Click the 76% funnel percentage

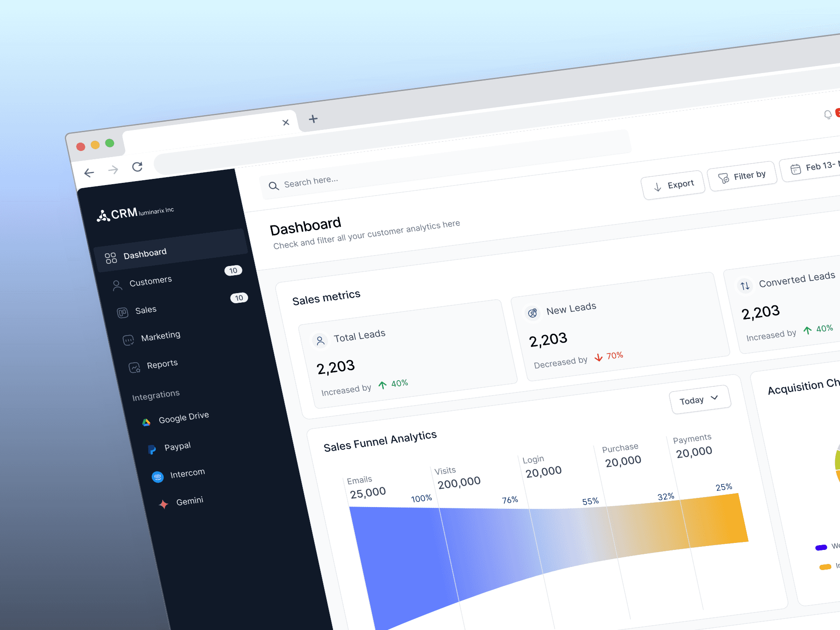510,500
